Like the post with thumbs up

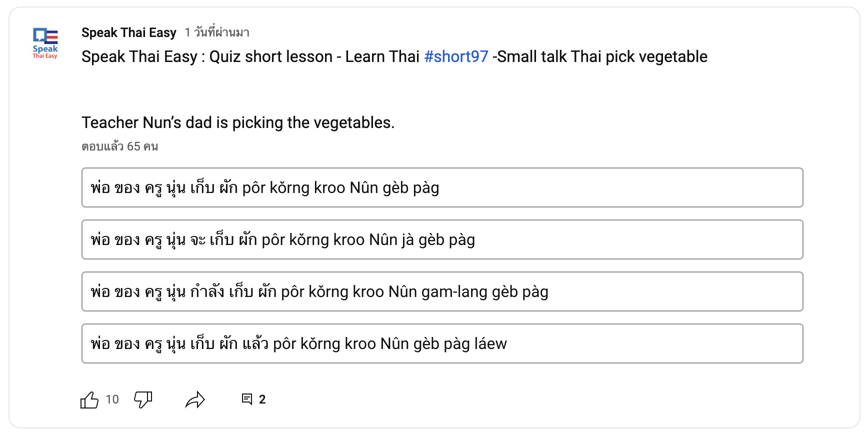[x=89, y=399]
